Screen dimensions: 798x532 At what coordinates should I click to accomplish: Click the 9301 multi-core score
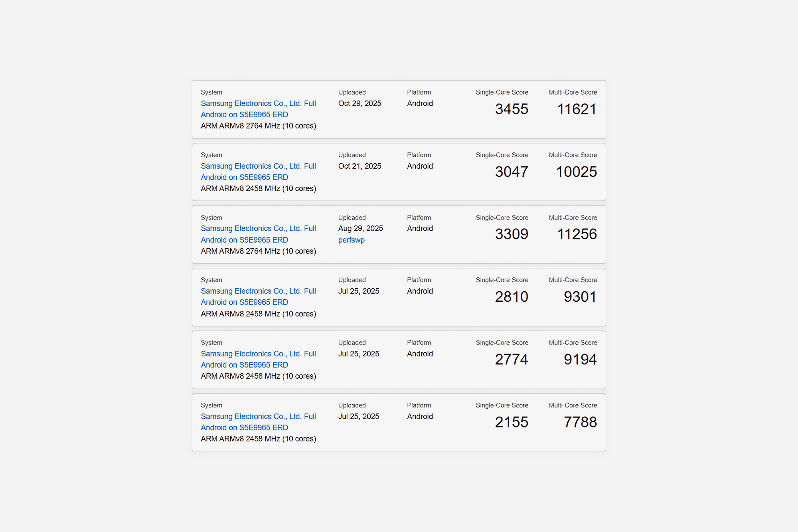(580, 297)
